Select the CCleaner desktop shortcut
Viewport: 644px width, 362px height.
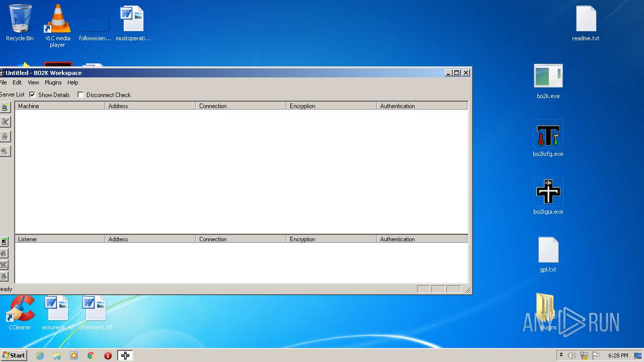[x=20, y=312]
